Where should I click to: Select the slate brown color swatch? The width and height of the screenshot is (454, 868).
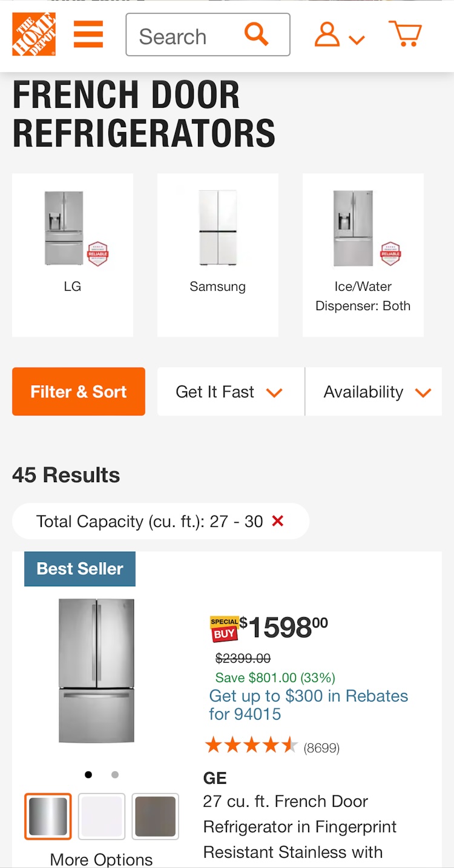click(155, 816)
